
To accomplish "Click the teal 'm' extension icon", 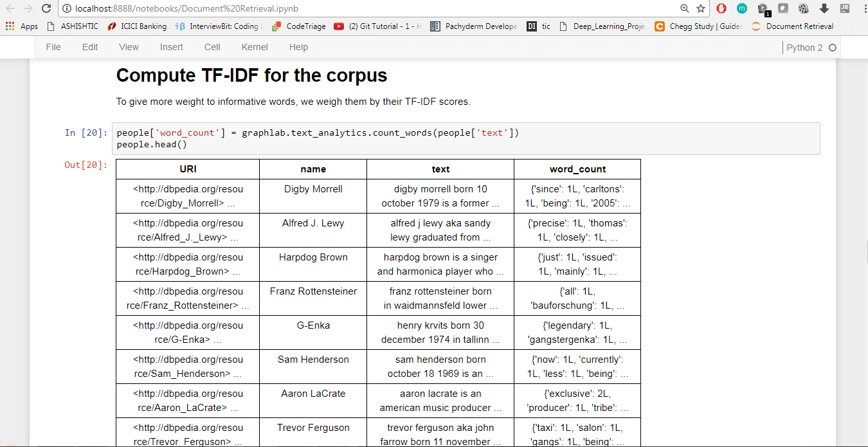I will click(x=742, y=8).
